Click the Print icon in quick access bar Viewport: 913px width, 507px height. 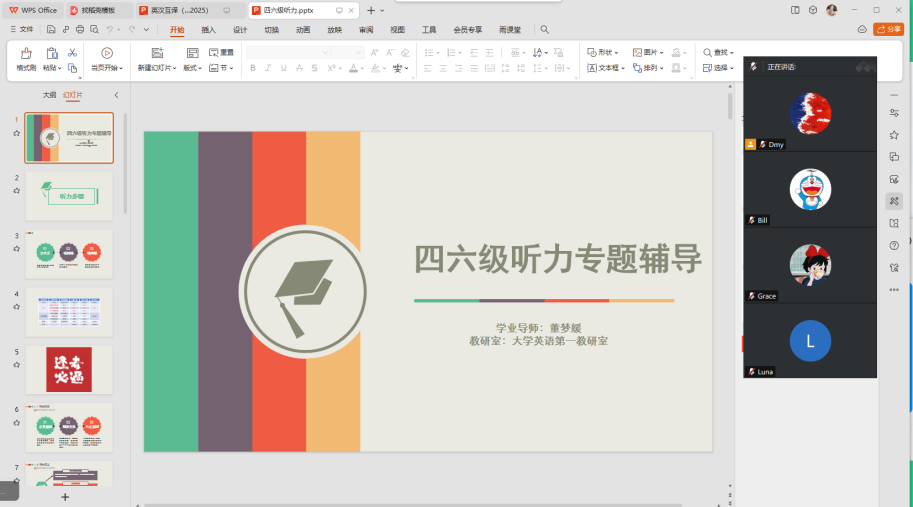click(x=79, y=30)
